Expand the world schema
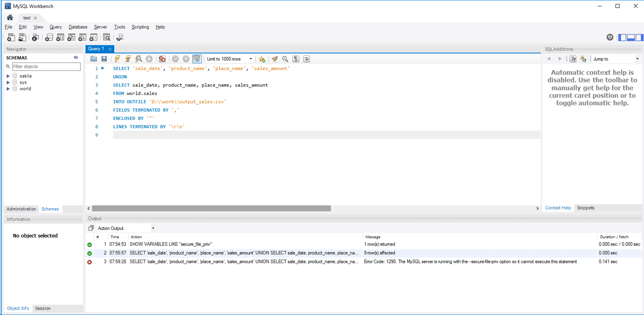 click(x=8, y=89)
